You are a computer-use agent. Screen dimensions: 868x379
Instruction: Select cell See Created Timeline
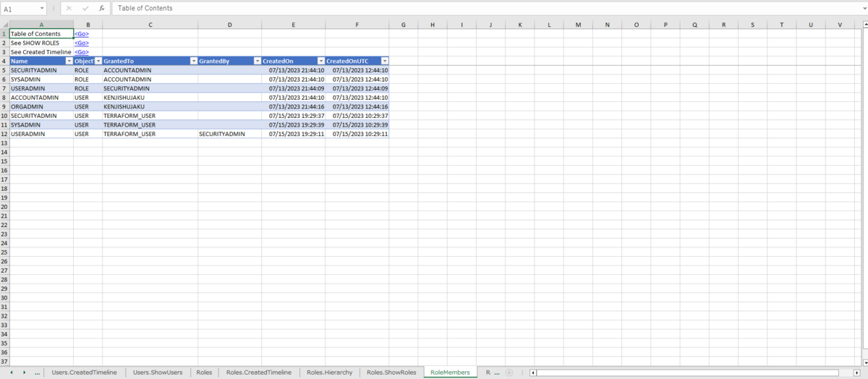tap(41, 52)
